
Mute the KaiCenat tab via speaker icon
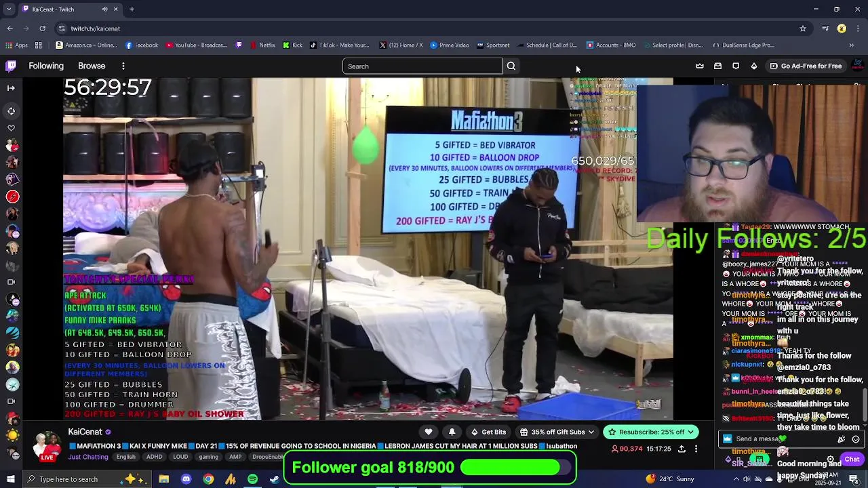click(104, 9)
